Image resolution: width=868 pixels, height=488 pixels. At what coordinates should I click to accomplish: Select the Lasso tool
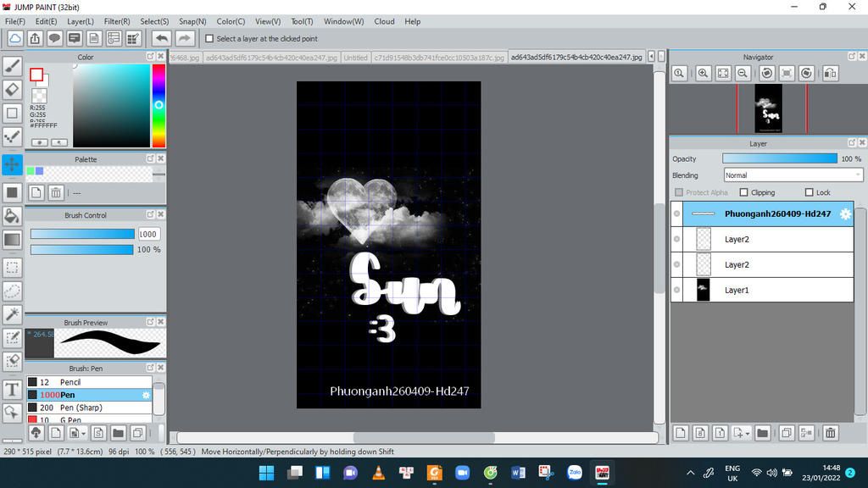[12, 291]
